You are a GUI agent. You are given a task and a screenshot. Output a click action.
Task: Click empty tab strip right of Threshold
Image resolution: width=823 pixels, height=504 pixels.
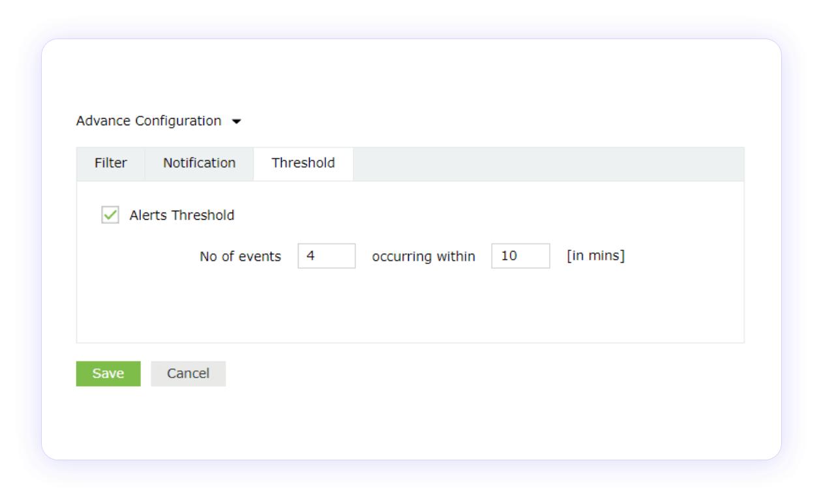click(548, 164)
